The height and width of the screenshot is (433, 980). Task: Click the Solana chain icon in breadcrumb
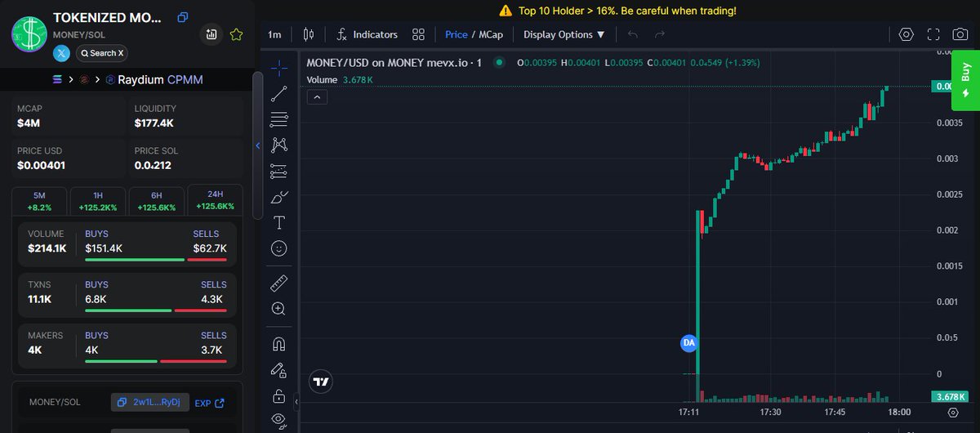pos(57,79)
